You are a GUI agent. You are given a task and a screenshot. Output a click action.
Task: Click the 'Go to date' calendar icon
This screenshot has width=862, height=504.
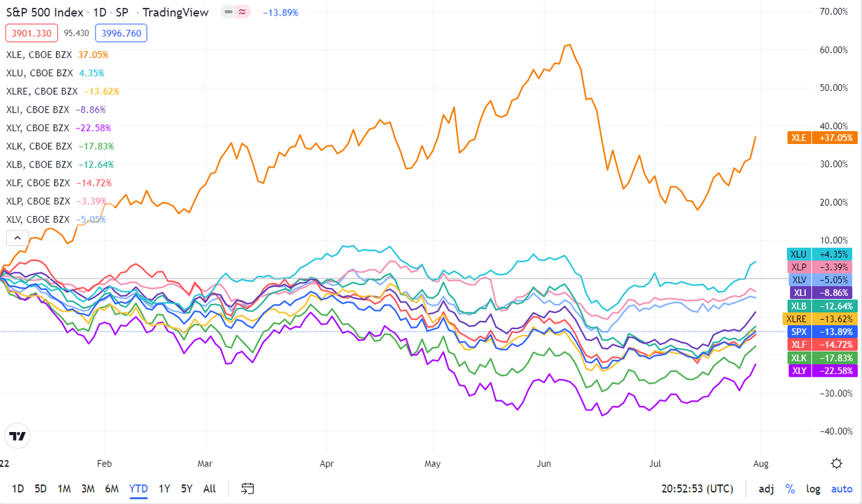pyautogui.click(x=247, y=489)
